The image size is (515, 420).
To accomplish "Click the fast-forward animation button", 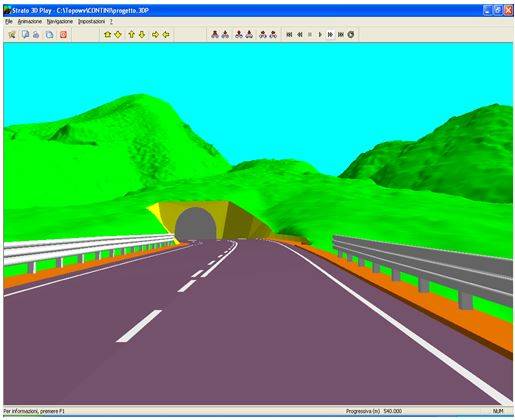I will 330,34.
